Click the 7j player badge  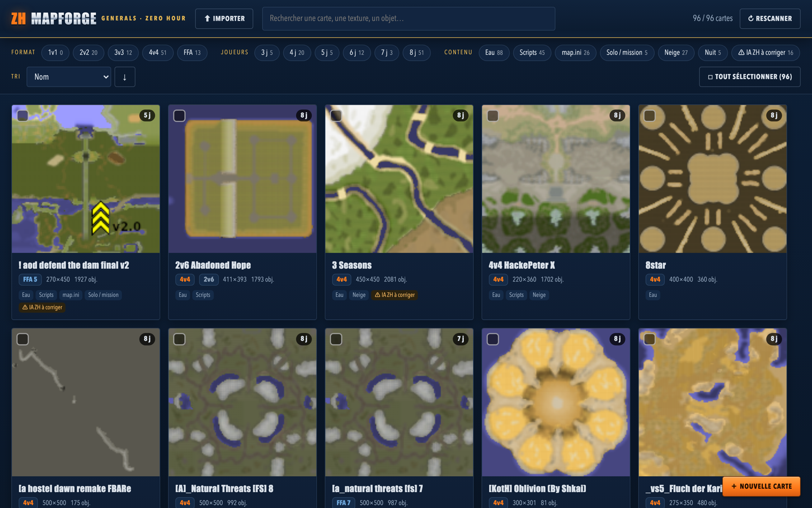point(460,339)
